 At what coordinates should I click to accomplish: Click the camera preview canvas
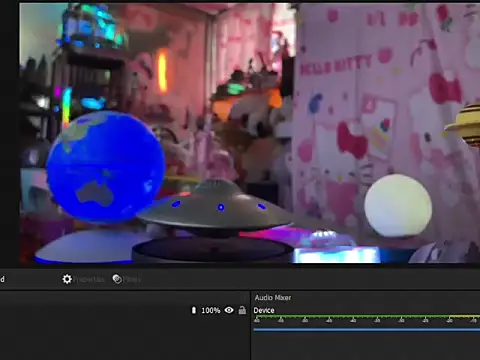(250, 133)
